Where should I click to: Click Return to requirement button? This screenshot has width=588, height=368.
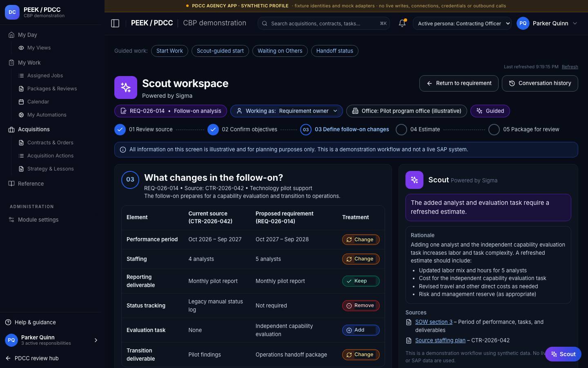[459, 83]
